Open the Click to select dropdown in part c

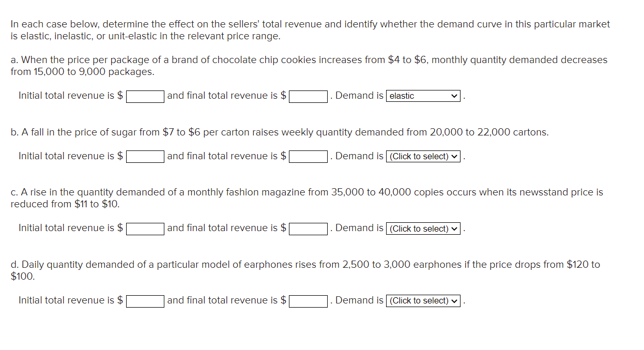423,228
